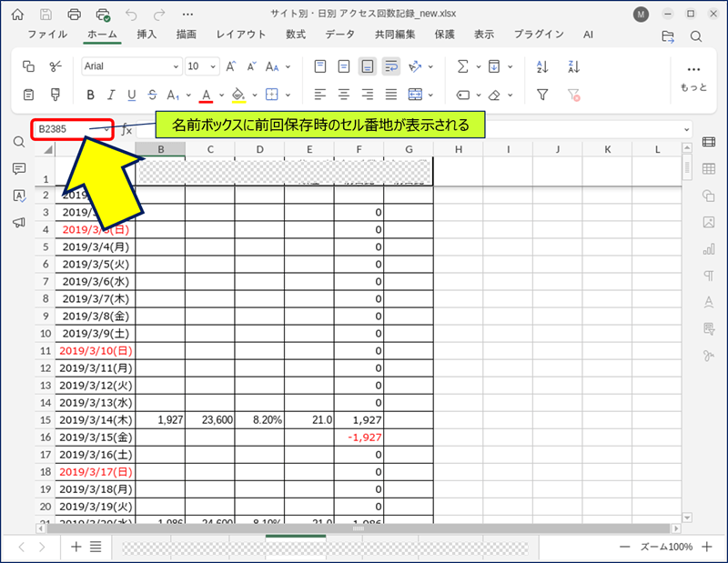Click the red font color swatch

pos(207,95)
